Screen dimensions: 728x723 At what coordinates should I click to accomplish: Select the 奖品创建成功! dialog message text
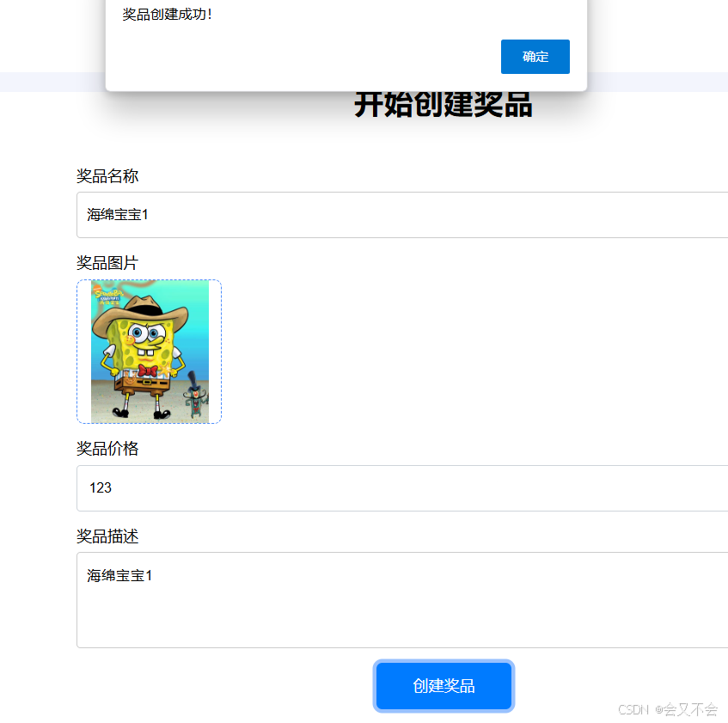point(167,15)
